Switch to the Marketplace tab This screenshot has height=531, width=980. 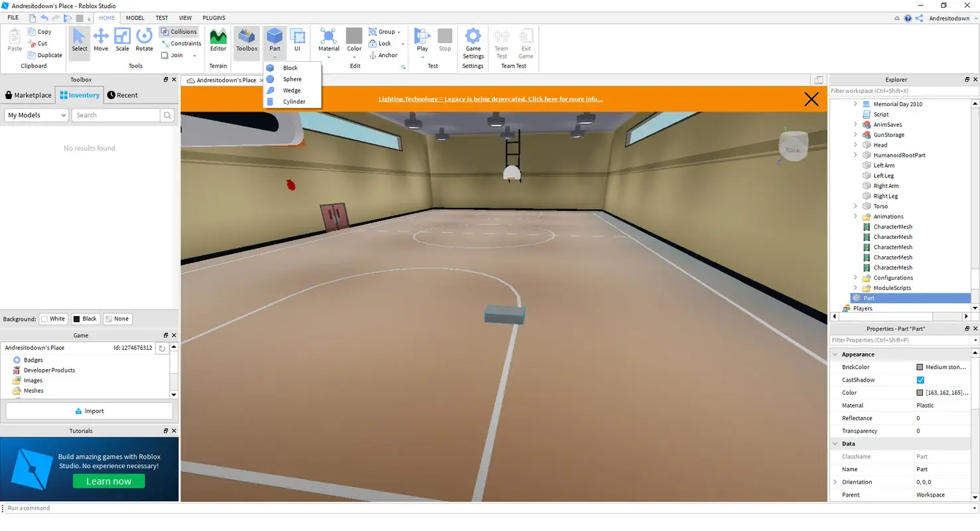pos(28,95)
